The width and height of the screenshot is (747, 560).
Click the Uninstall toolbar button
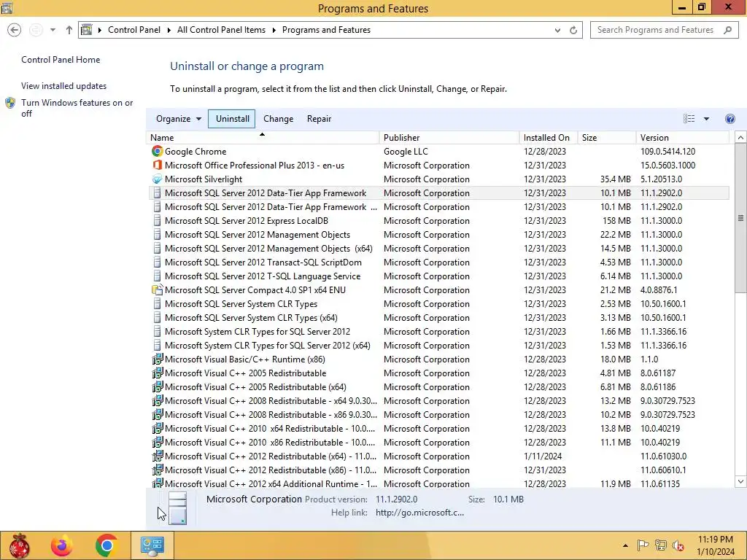(233, 119)
